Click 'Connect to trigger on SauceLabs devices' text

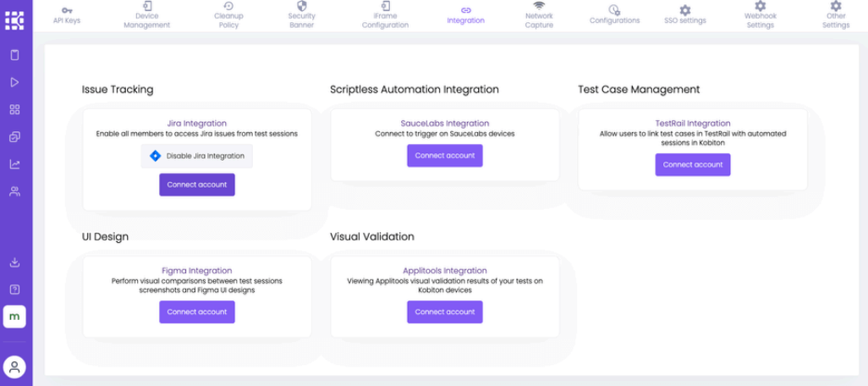point(445,134)
